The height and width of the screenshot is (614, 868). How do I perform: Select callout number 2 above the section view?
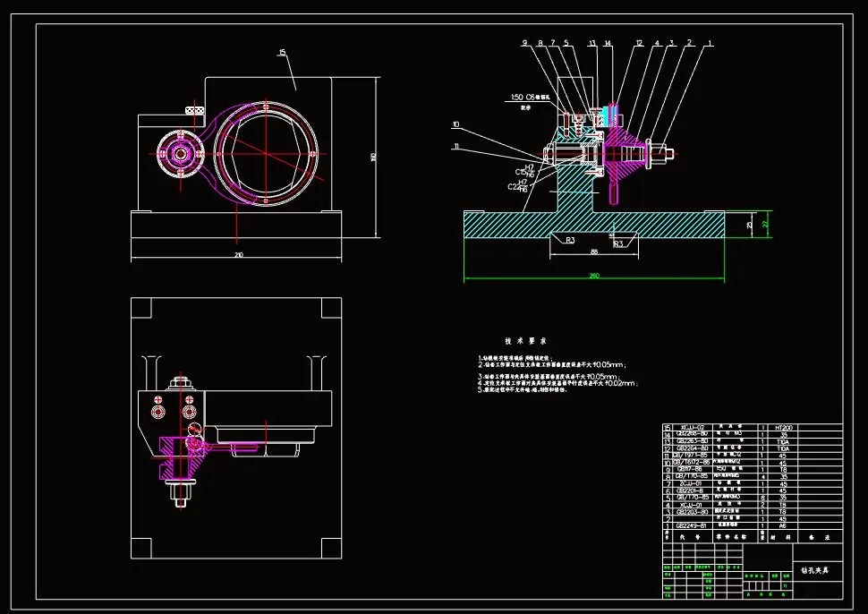tap(689, 43)
